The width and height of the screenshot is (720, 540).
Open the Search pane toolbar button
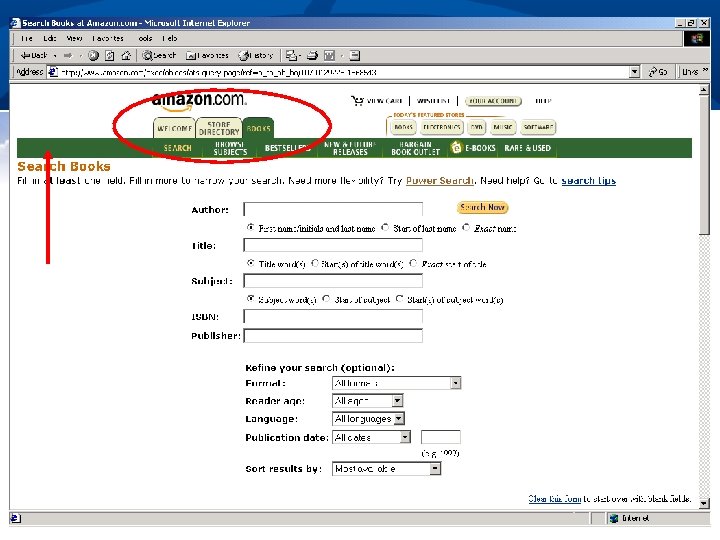tap(159, 56)
